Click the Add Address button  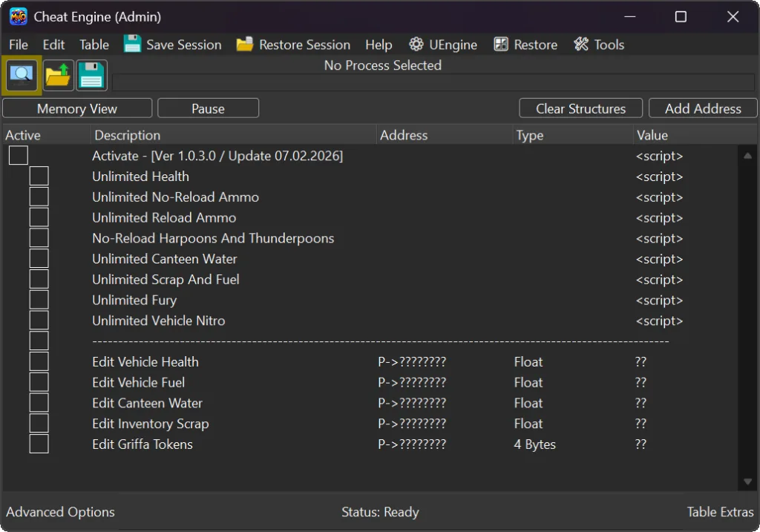pos(703,108)
